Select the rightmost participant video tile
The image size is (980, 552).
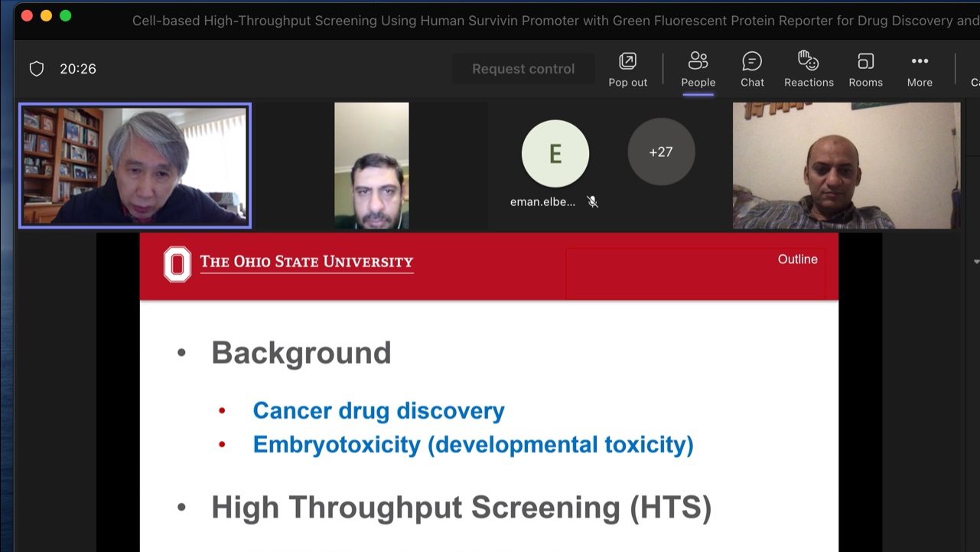[846, 165]
